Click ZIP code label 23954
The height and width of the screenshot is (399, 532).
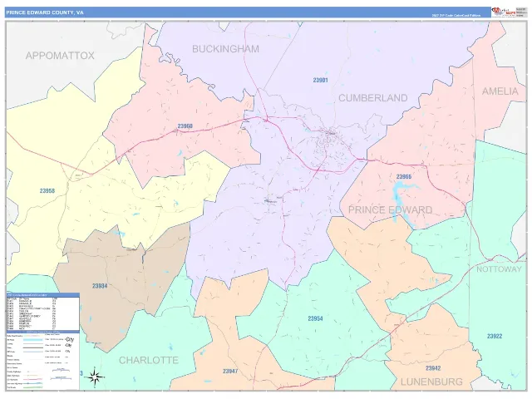tap(315, 318)
